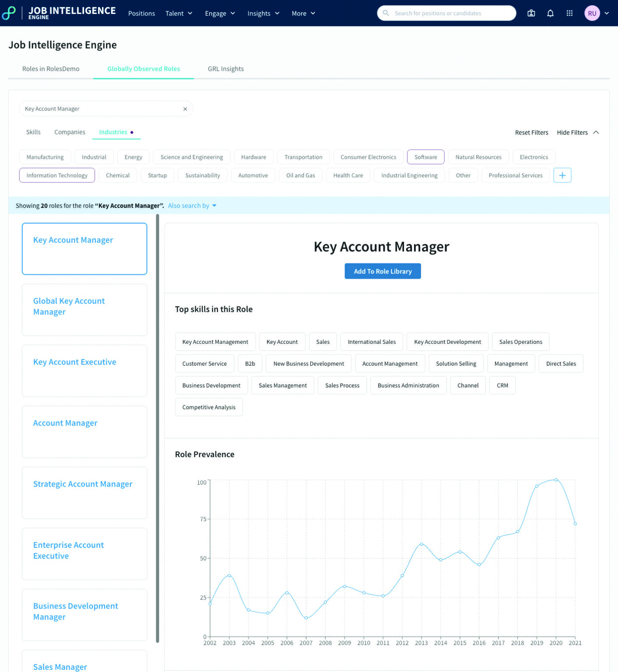Image resolution: width=618 pixels, height=672 pixels.
Task: Toggle the Software industry filter off
Action: [425, 157]
